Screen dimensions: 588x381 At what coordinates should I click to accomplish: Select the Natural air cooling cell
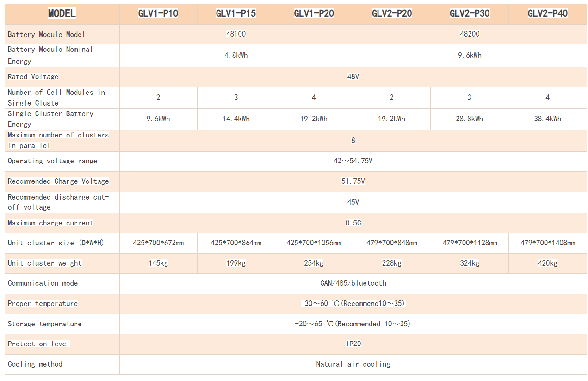(x=353, y=364)
